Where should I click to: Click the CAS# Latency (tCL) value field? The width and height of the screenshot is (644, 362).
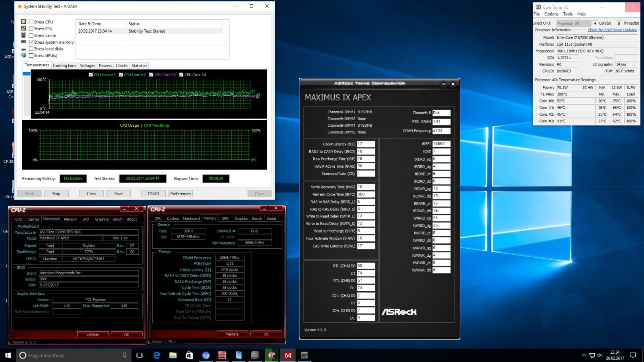(366, 144)
